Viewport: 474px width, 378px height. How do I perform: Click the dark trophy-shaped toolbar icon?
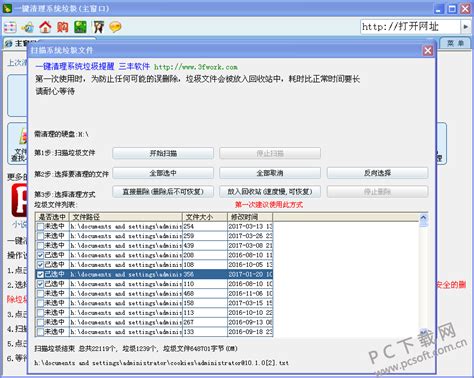point(98,27)
